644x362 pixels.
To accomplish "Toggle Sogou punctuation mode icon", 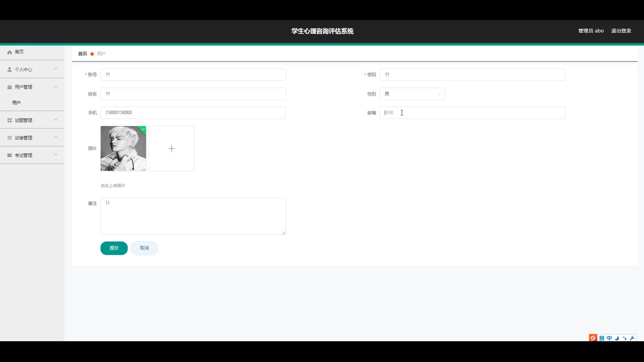I will tap(625, 338).
